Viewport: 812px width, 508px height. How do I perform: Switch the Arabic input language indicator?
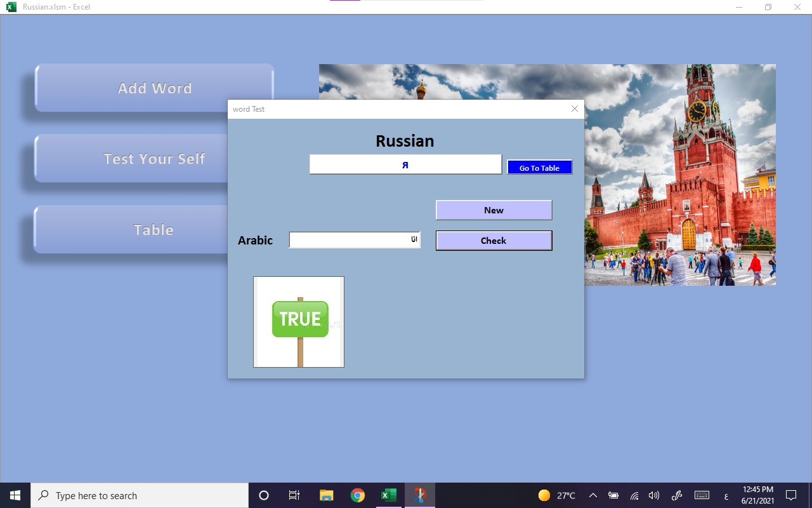coord(726,496)
